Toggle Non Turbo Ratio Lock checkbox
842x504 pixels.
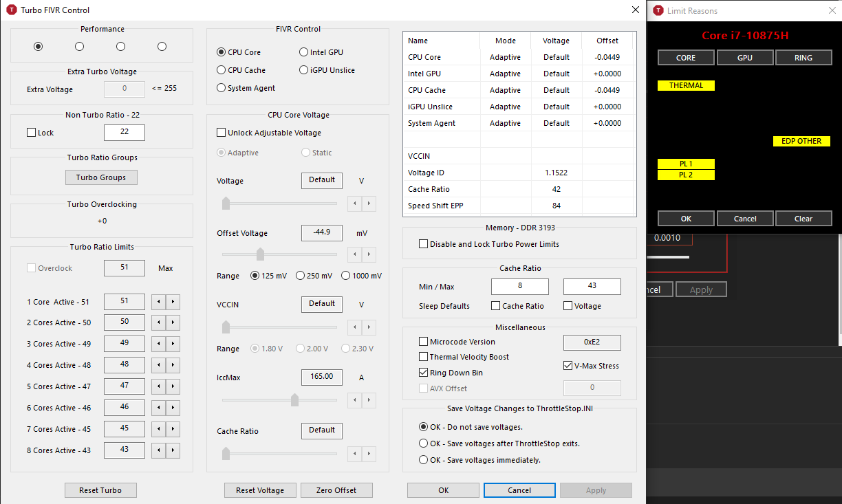click(x=41, y=133)
